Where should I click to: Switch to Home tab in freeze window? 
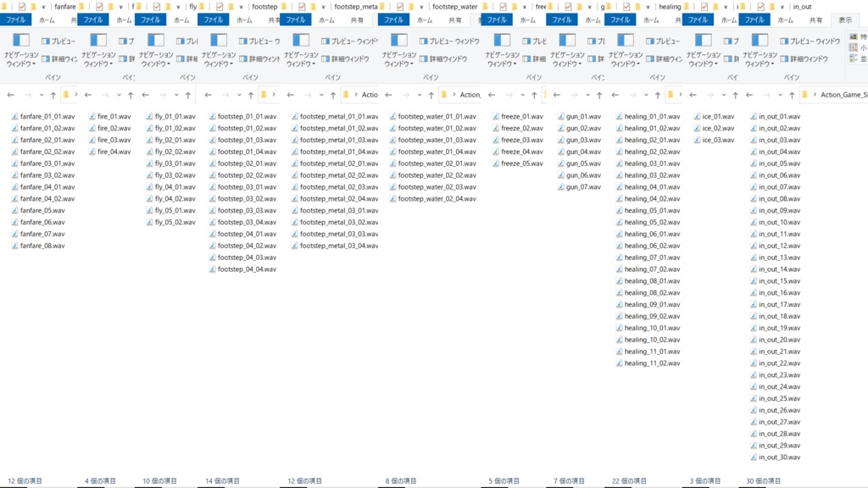pyautogui.click(x=527, y=20)
